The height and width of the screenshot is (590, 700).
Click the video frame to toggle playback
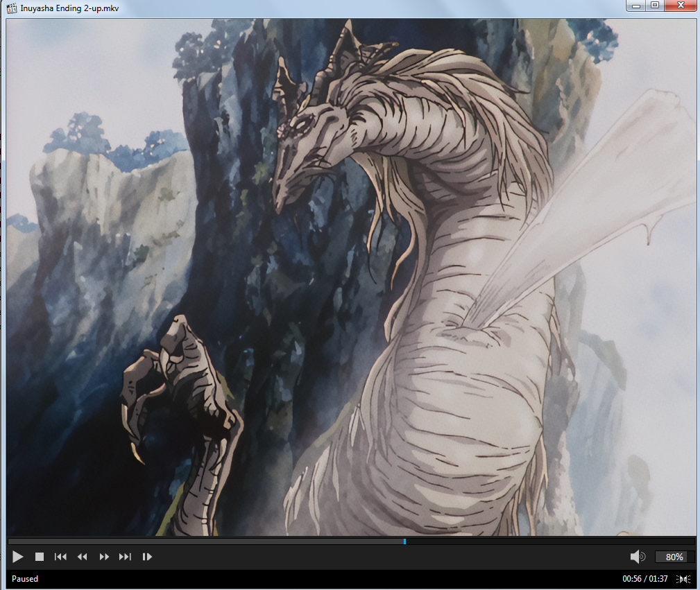(x=350, y=277)
